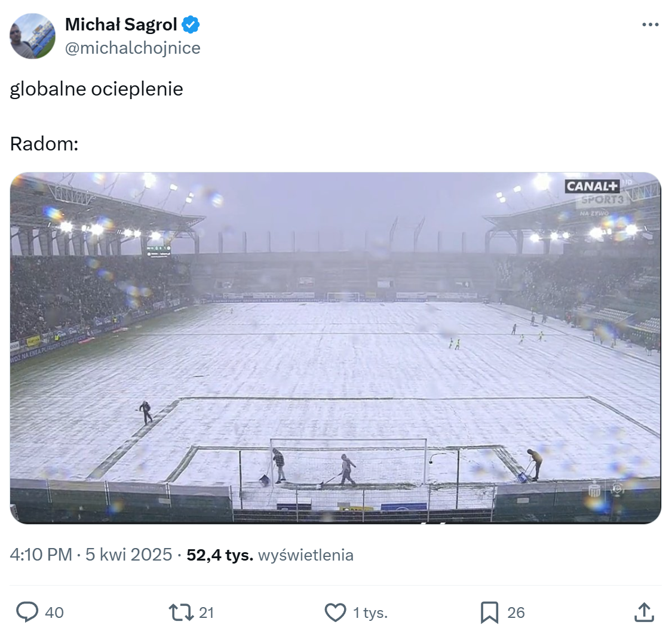The height and width of the screenshot is (634, 672).
Task: Open the @michalchojnice handle link
Action: [x=133, y=48]
